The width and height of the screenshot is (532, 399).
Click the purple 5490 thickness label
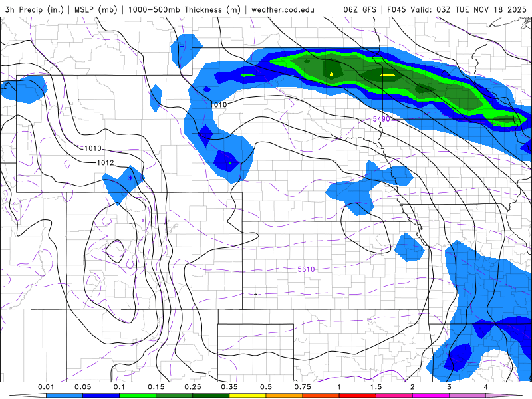381,119
